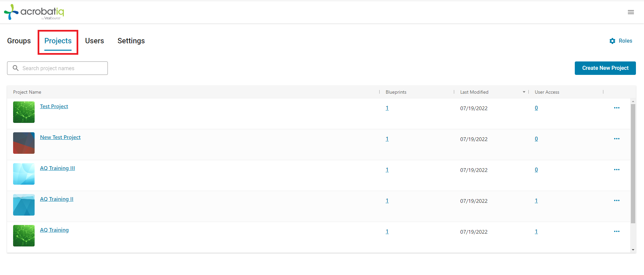Open blueprints count for AQ Training II

pyautogui.click(x=387, y=201)
